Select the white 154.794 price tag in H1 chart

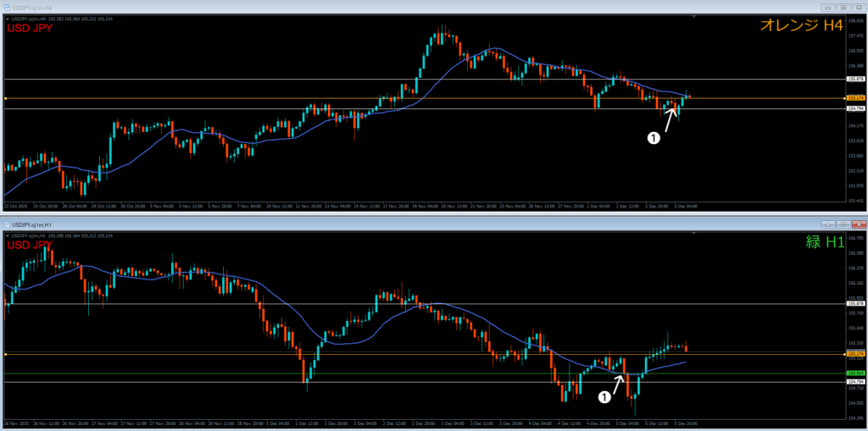[856, 382]
